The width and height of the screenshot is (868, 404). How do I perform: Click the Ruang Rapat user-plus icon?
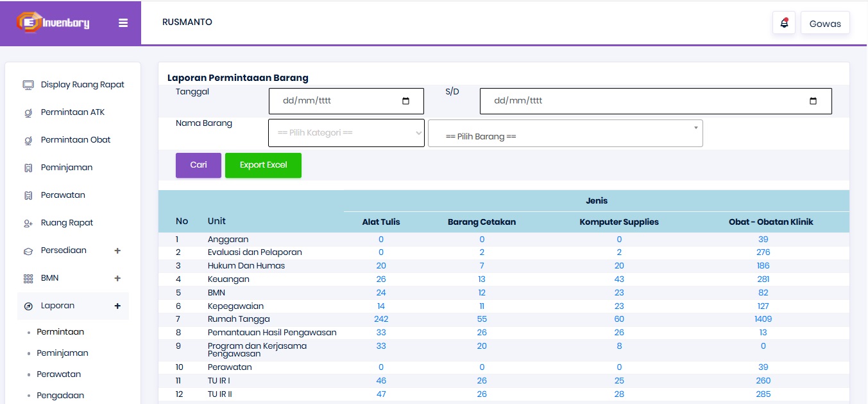(x=28, y=223)
